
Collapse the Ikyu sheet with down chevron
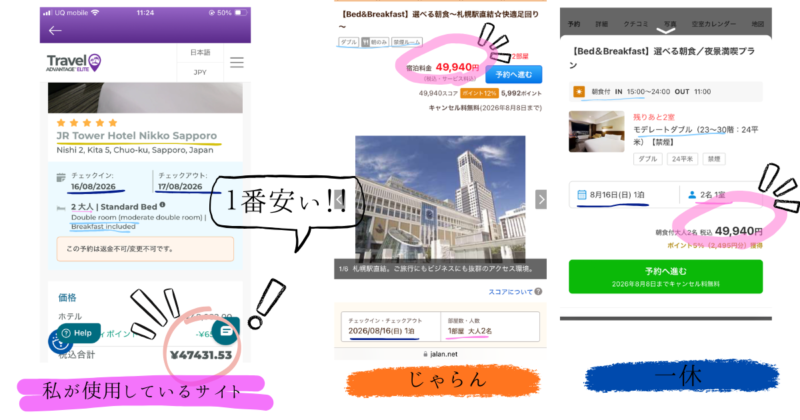coord(665,31)
